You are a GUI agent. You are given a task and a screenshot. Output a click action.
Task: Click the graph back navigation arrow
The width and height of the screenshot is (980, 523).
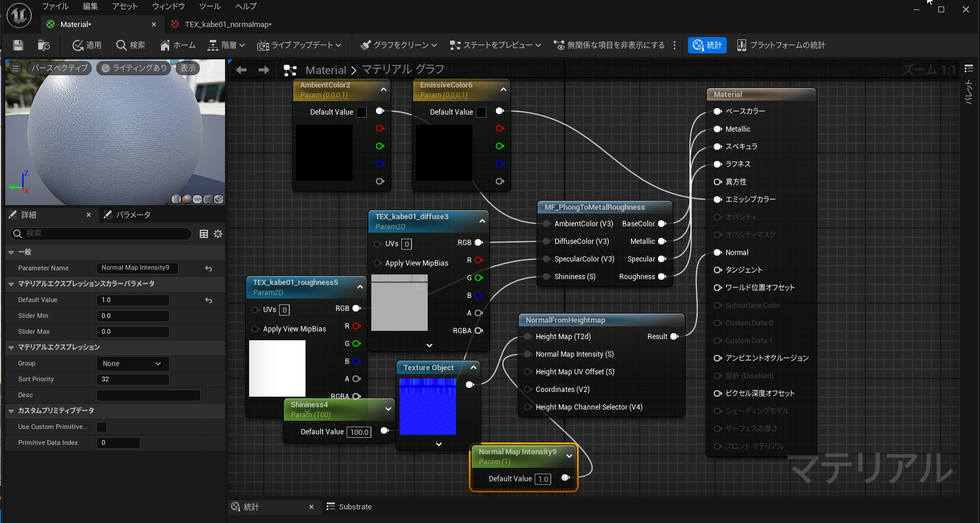coord(241,70)
